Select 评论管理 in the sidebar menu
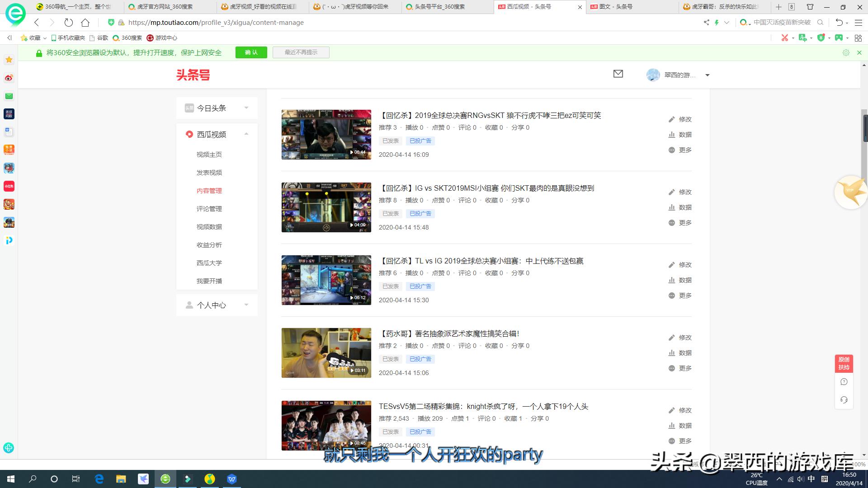The height and width of the screenshot is (488, 868). point(208,209)
